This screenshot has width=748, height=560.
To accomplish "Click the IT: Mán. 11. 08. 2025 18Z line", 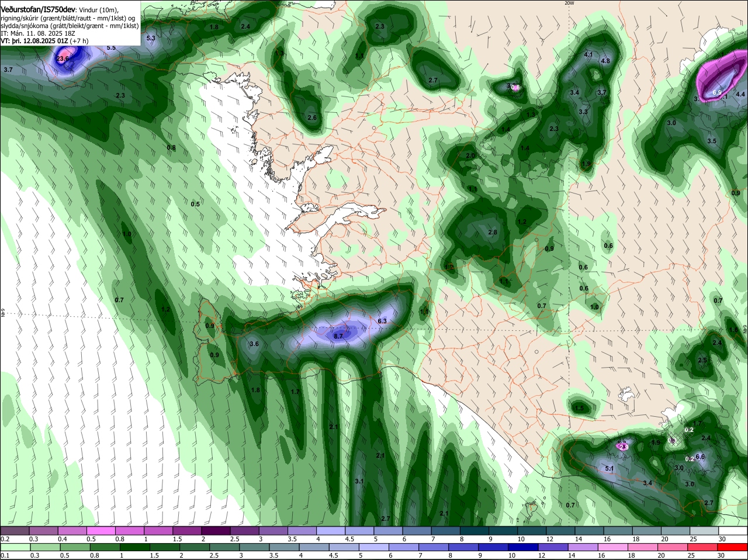I will pos(38,33).
